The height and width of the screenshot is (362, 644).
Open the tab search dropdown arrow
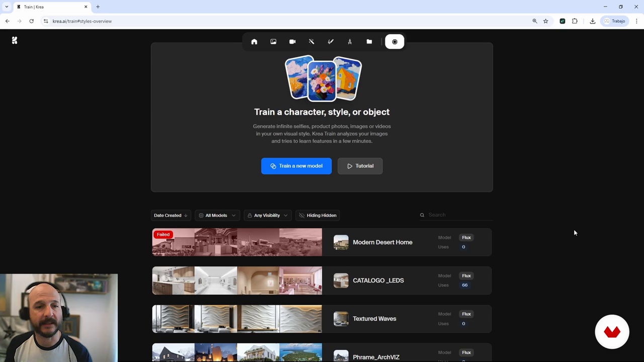[7, 7]
